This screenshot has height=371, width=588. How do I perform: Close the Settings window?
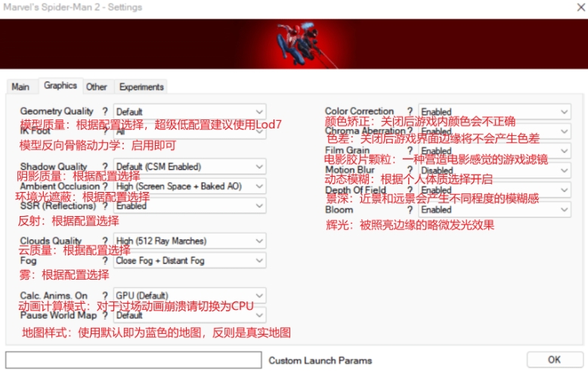[580, 7]
